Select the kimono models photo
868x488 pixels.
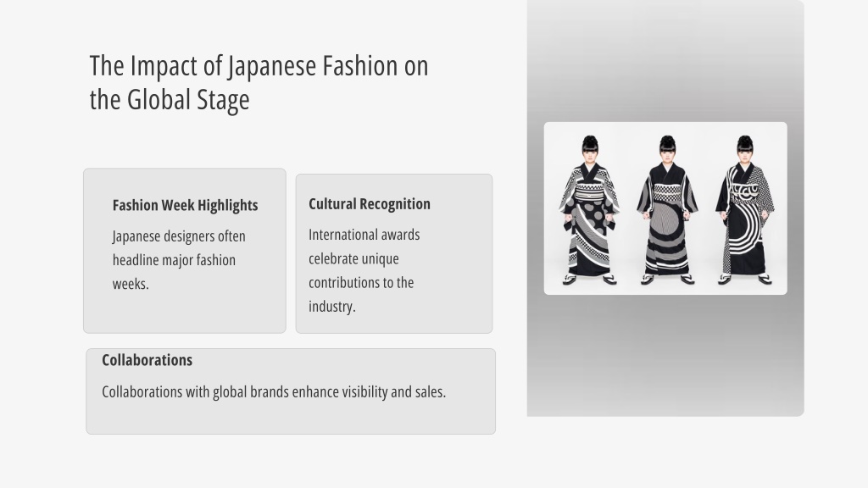click(665, 208)
